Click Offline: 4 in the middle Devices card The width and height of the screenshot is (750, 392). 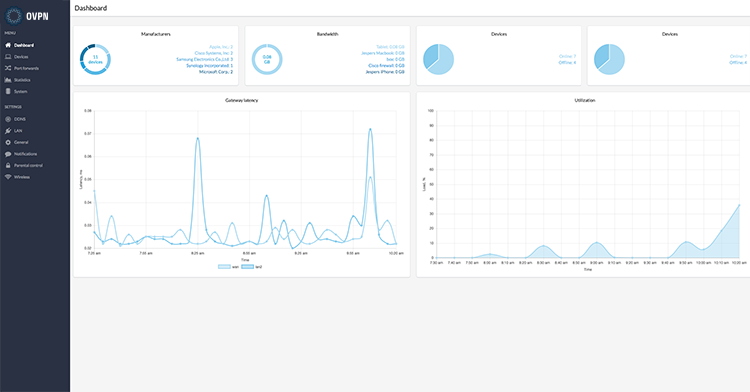click(567, 63)
